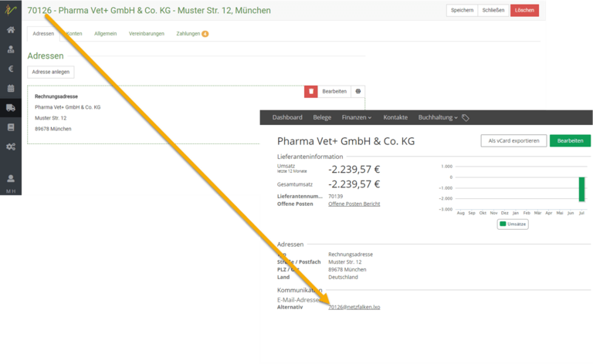The width and height of the screenshot is (593, 364).
Task: Expand the Buchhaltung dropdown menu
Action: point(438,117)
